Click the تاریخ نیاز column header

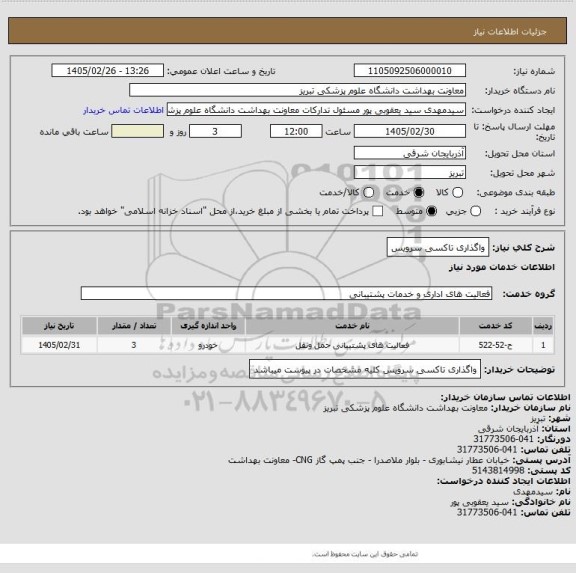pyautogui.click(x=59, y=326)
